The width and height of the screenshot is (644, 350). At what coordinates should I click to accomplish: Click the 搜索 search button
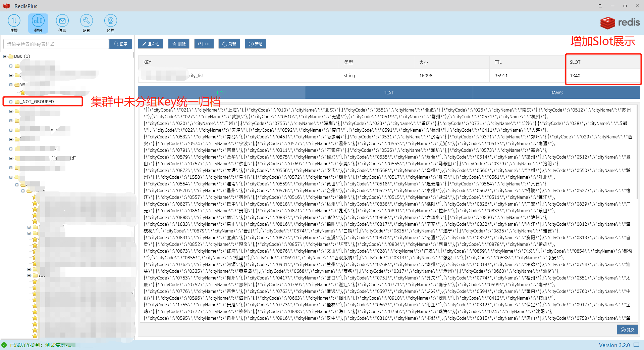(120, 44)
